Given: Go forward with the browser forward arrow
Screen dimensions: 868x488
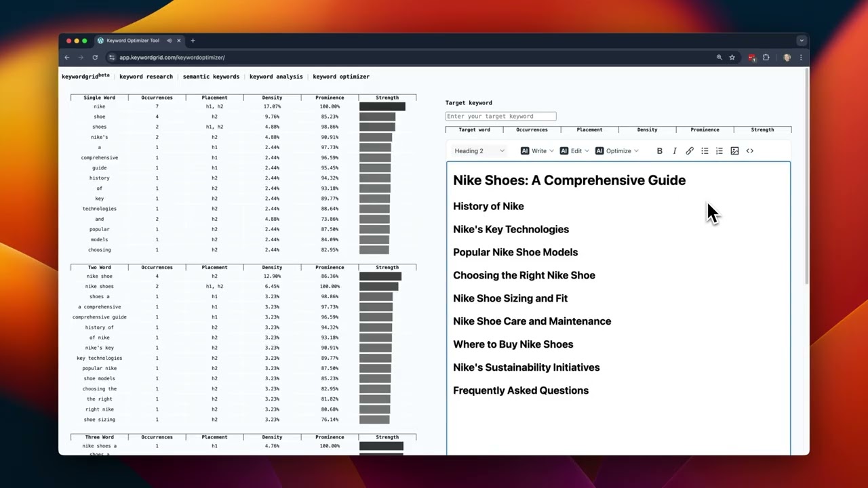Looking at the screenshot, I should 80,58.
